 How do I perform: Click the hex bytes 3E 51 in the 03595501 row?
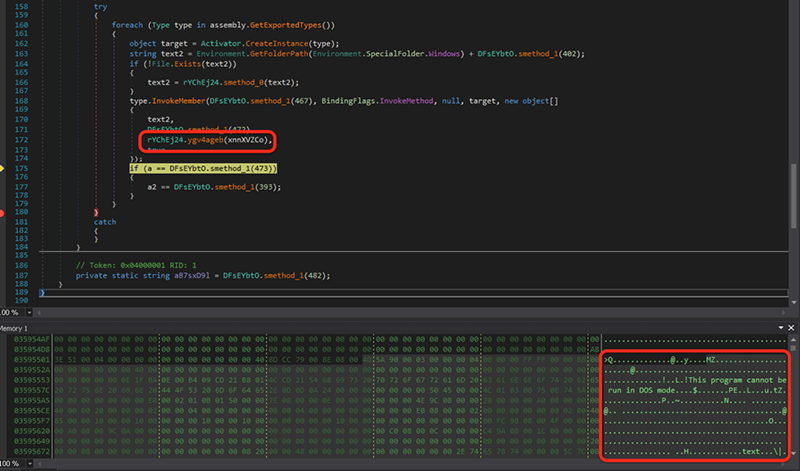pos(66,360)
